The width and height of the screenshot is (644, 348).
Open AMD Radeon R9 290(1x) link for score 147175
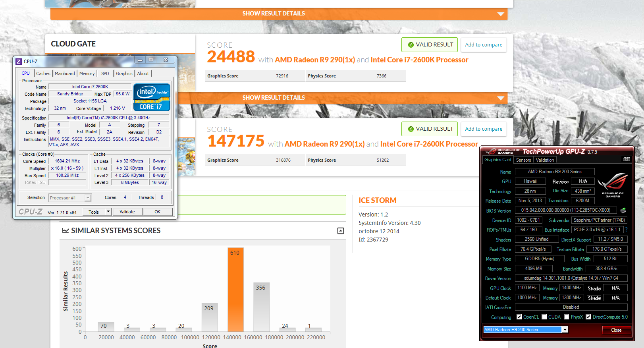coord(324,144)
